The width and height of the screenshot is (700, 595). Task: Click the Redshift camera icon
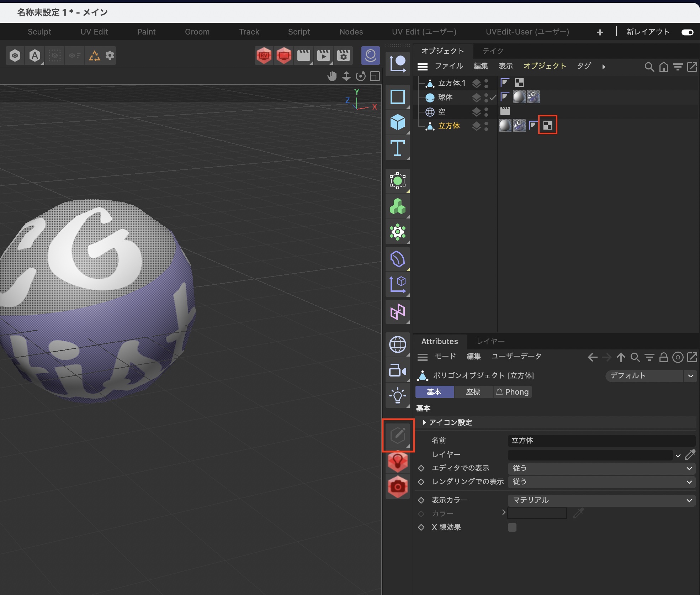point(397,486)
